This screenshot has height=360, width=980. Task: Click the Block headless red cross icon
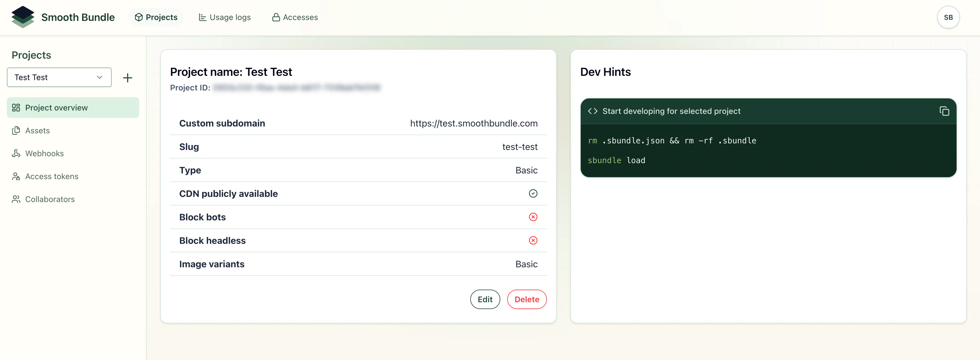click(533, 240)
